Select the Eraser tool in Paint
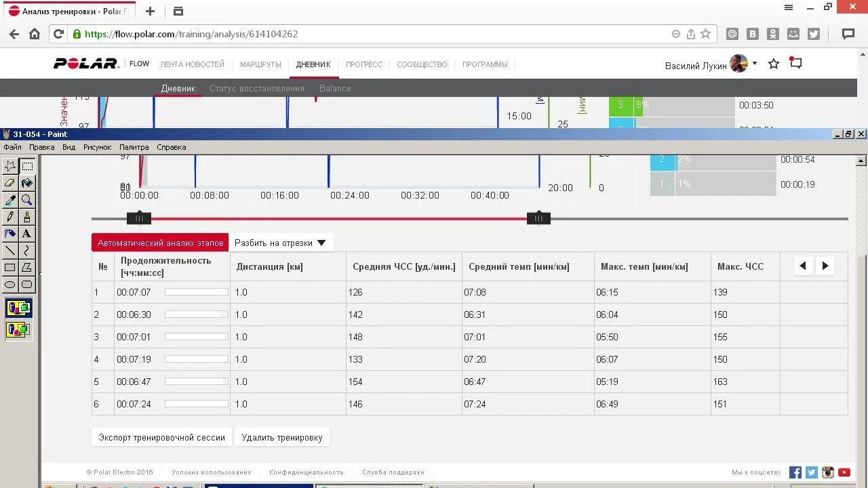The width and height of the screenshot is (868, 488). click(10, 183)
